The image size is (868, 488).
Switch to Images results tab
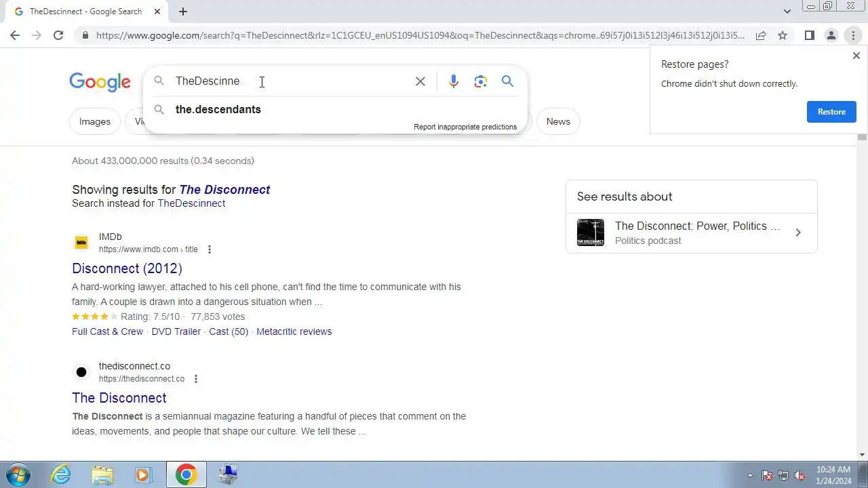[95, 121]
